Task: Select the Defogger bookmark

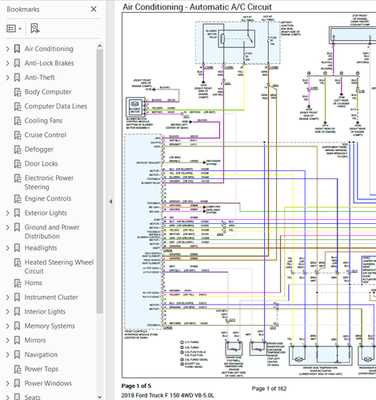Action: coord(39,149)
